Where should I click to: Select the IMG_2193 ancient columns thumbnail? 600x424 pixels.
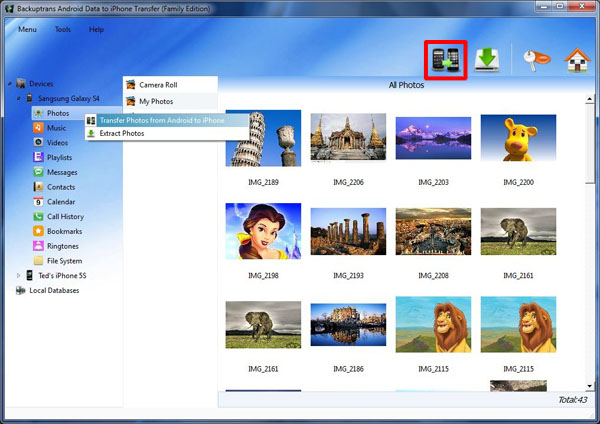pos(348,232)
